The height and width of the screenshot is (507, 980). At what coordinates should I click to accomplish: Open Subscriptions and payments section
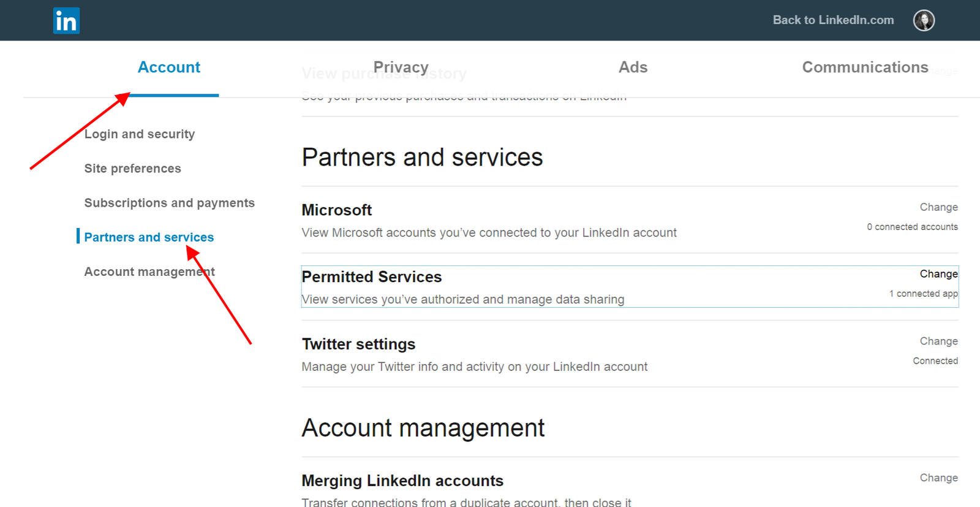169,202
